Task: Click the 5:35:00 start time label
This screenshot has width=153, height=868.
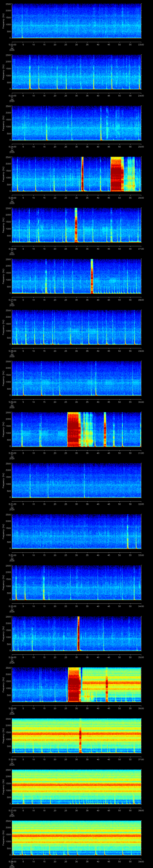Action: tap(12, 708)
